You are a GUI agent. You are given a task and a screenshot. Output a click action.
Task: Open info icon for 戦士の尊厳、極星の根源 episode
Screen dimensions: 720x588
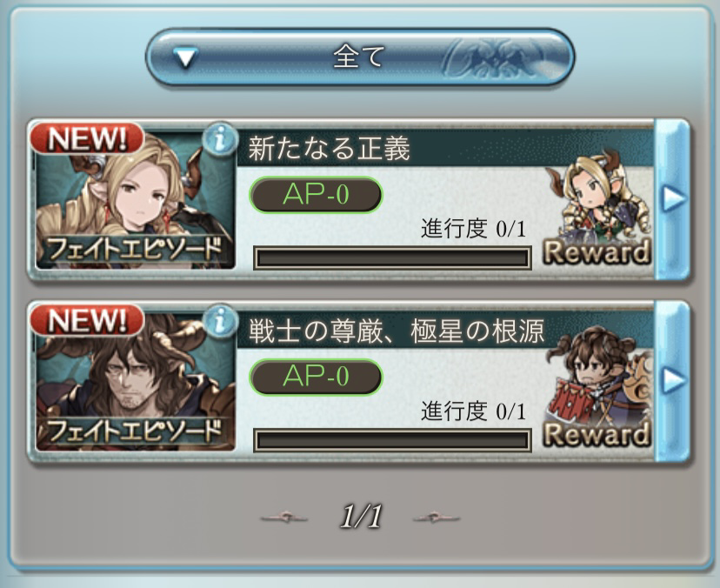220,321
